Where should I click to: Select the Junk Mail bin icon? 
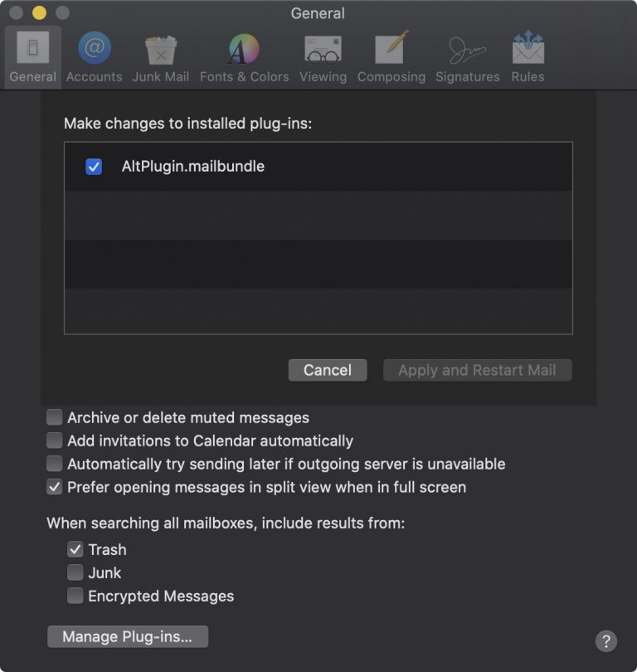[161, 49]
